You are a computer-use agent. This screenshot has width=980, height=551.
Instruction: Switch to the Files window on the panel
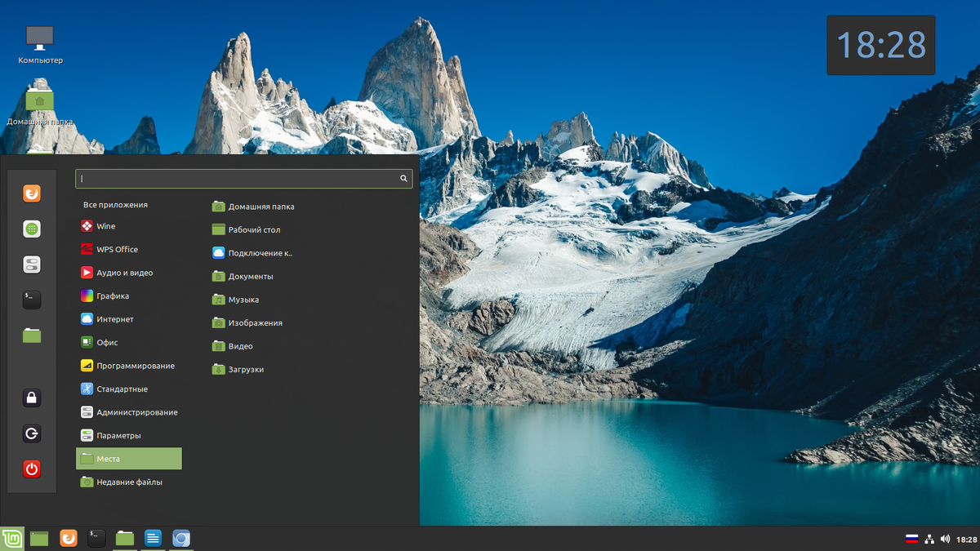click(125, 538)
